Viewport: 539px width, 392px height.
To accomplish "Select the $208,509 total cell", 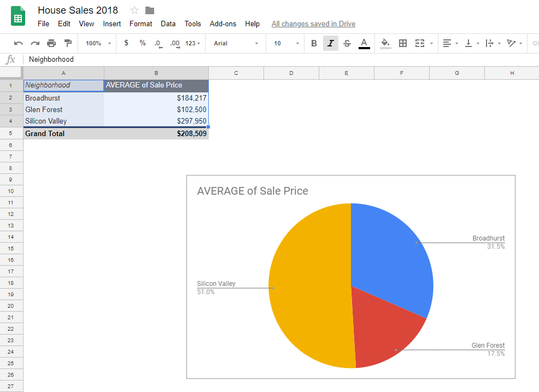I will (x=156, y=133).
